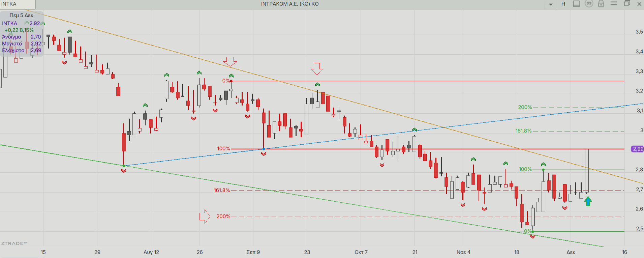Select the red 0% Fibonacci label
644x258 pixels.
pyautogui.click(x=226, y=81)
